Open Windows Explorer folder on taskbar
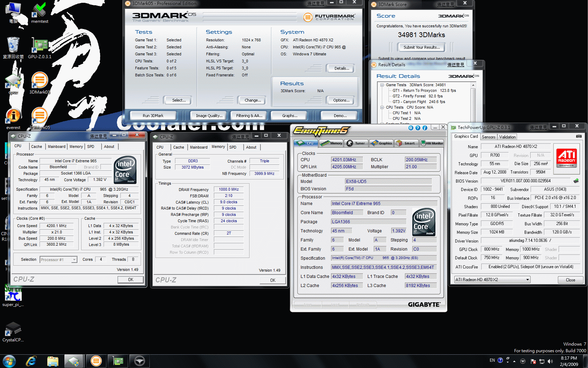The width and height of the screenshot is (588, 368). (x=53, y=361)
